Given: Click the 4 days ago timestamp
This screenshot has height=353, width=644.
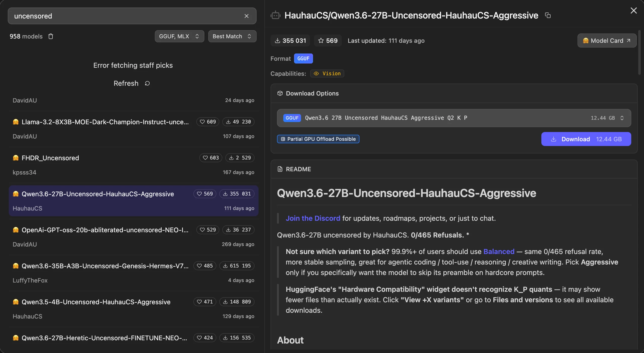Looking at the screenshot, I should pyautogui.click(x=241, y=280).
